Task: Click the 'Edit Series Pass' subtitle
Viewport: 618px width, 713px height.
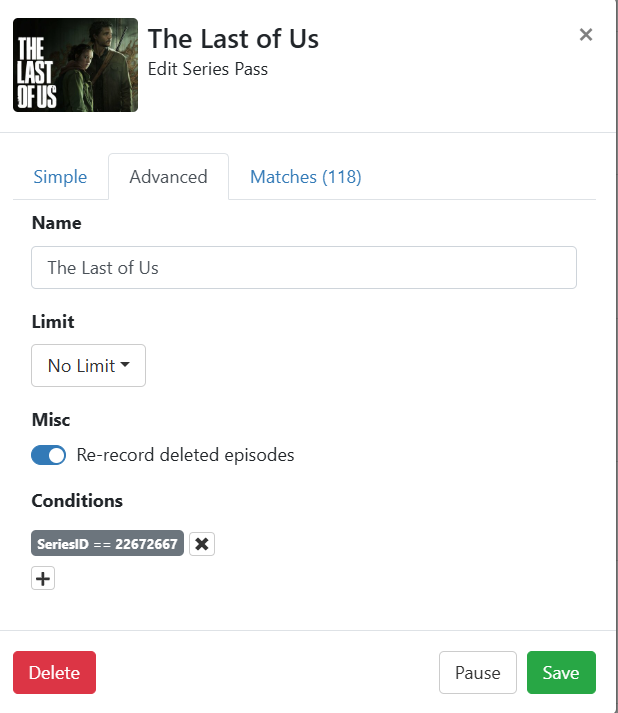Action: point(207,69)
